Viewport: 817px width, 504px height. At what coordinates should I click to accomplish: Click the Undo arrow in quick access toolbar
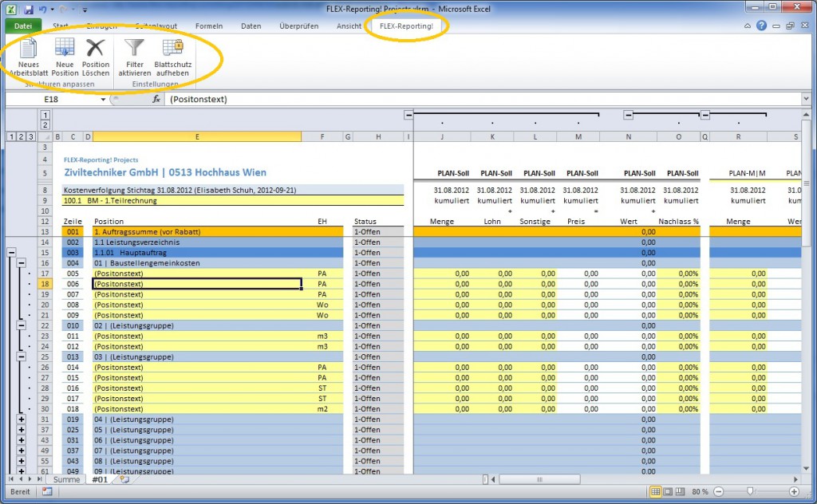pos(42,10)
